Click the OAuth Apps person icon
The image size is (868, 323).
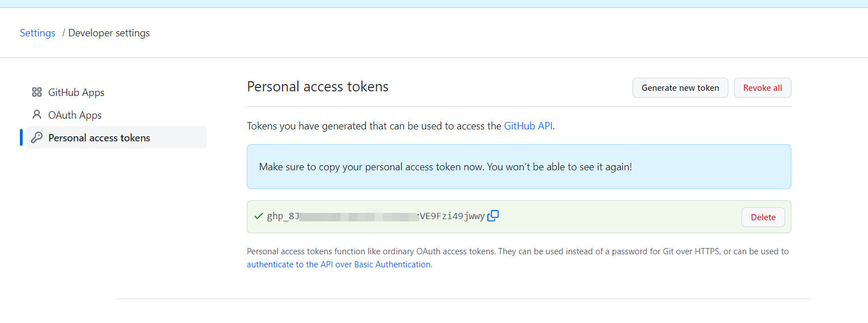(37, 115)
